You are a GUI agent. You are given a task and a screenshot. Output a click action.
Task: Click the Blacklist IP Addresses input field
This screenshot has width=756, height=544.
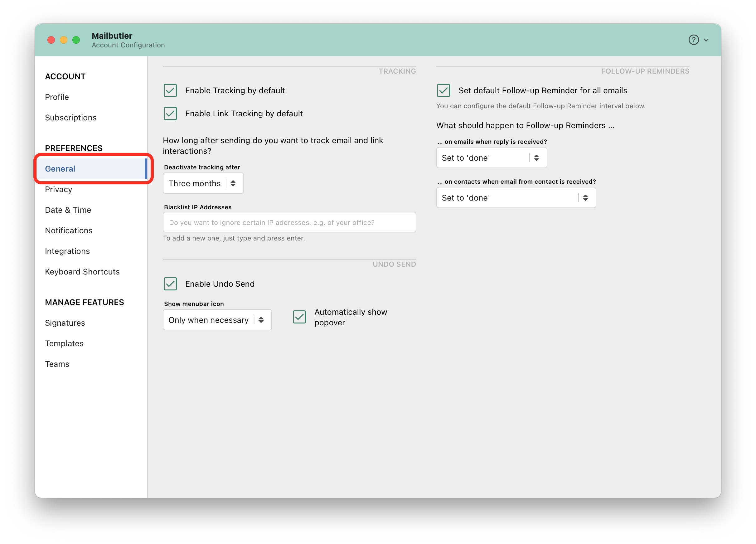(x=289, y=222)
